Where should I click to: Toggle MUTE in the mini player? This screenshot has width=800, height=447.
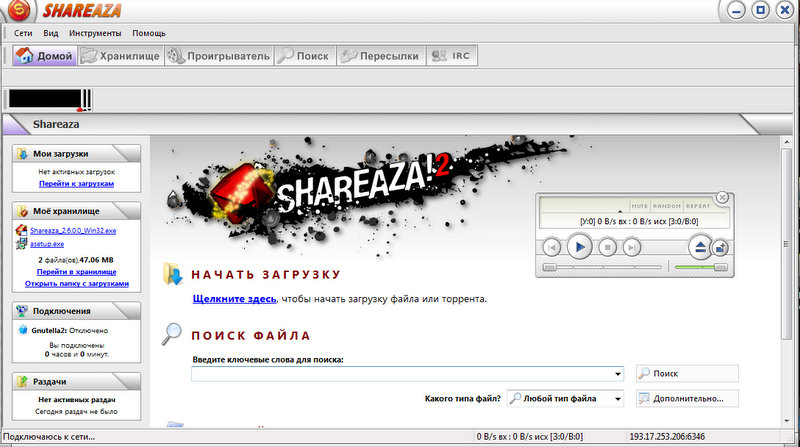pos(639,206)
